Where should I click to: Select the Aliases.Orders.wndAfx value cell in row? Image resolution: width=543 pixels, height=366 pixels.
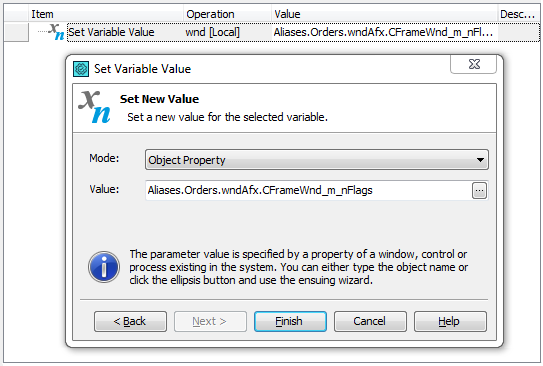[384, 32]
